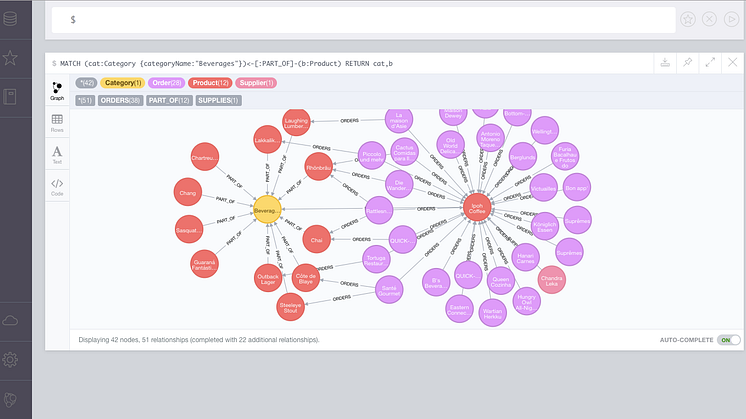
Task: Click the MATCH query text in frame header
Action: 226,63
